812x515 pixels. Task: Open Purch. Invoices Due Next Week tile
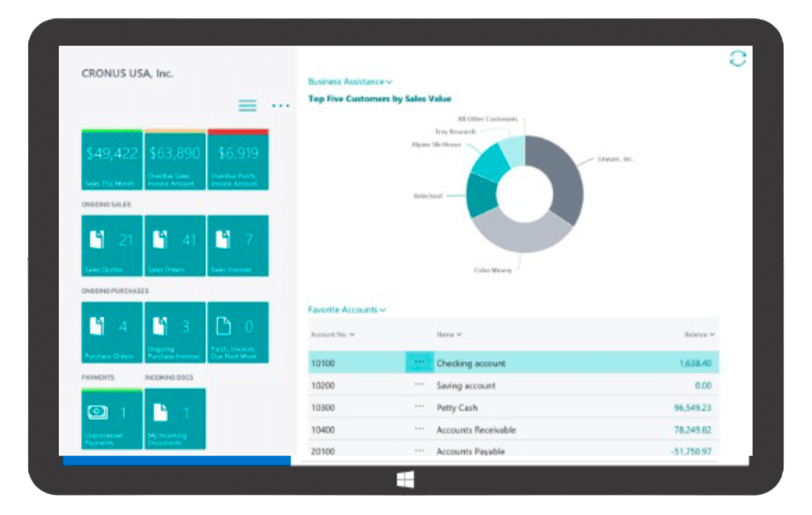[x=238, y=332]
